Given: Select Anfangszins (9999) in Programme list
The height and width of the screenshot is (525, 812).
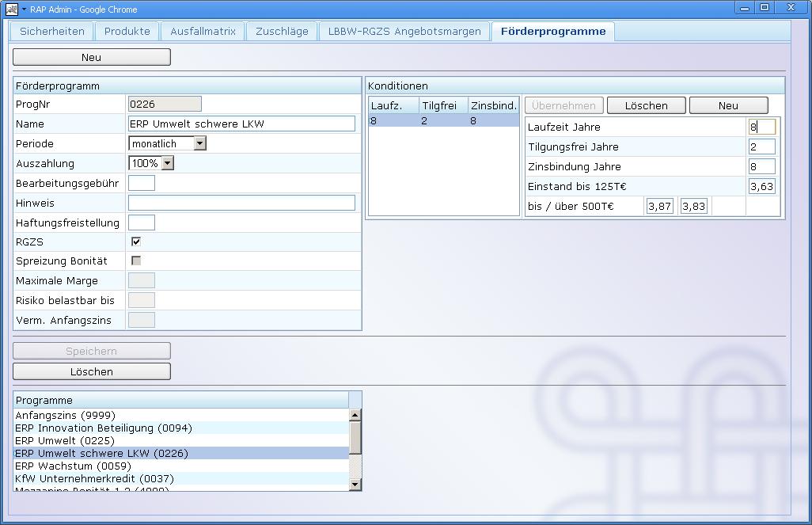Looking at the screenshot, I should pos(181,415).
